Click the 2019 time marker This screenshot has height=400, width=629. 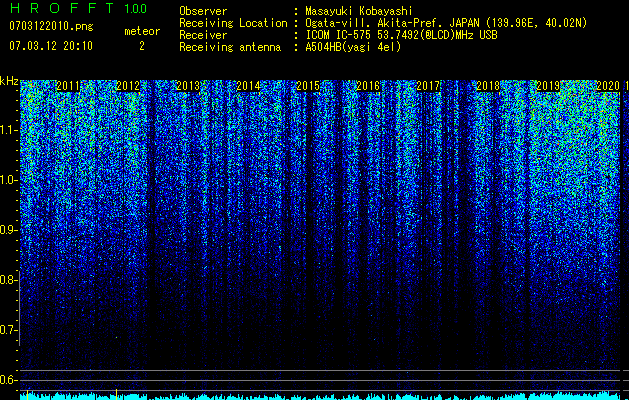point(548,86)
